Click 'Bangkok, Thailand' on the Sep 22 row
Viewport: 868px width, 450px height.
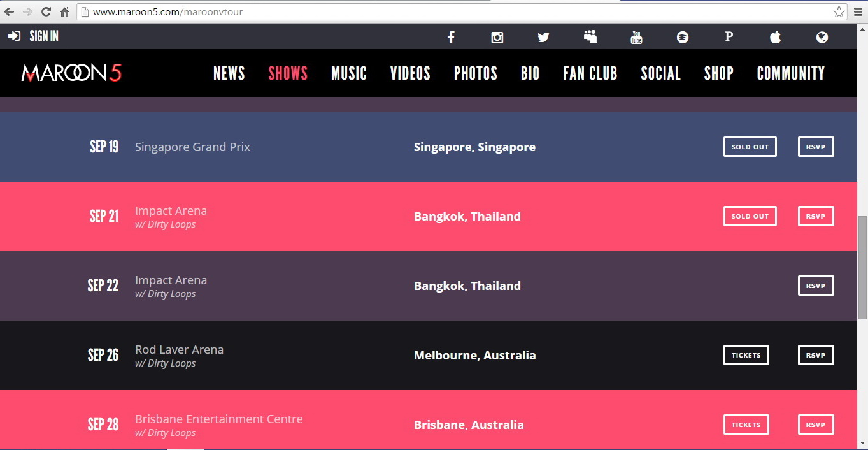point(467,286)
